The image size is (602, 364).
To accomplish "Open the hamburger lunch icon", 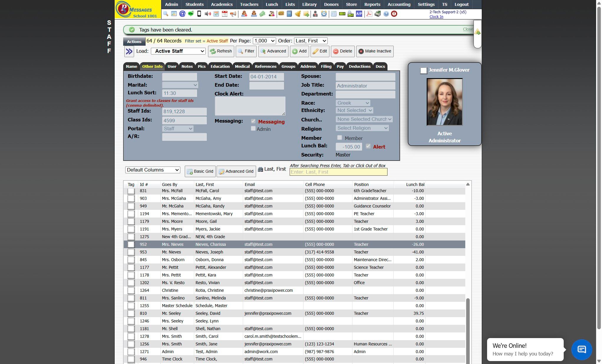I will pyautogui.click(x=281, y=14).
